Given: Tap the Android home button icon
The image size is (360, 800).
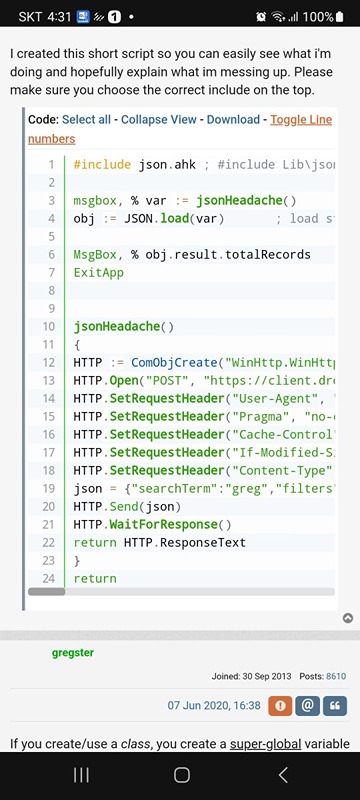Looking at the screenshot, I should 182,775.
